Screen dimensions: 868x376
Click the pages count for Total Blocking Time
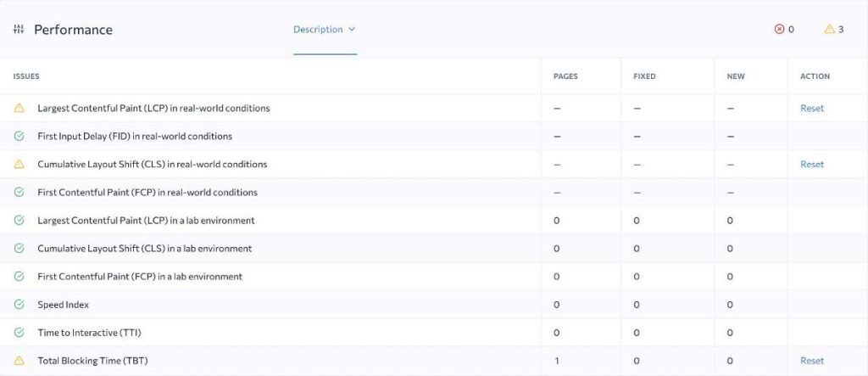click(x=557, y=361)
